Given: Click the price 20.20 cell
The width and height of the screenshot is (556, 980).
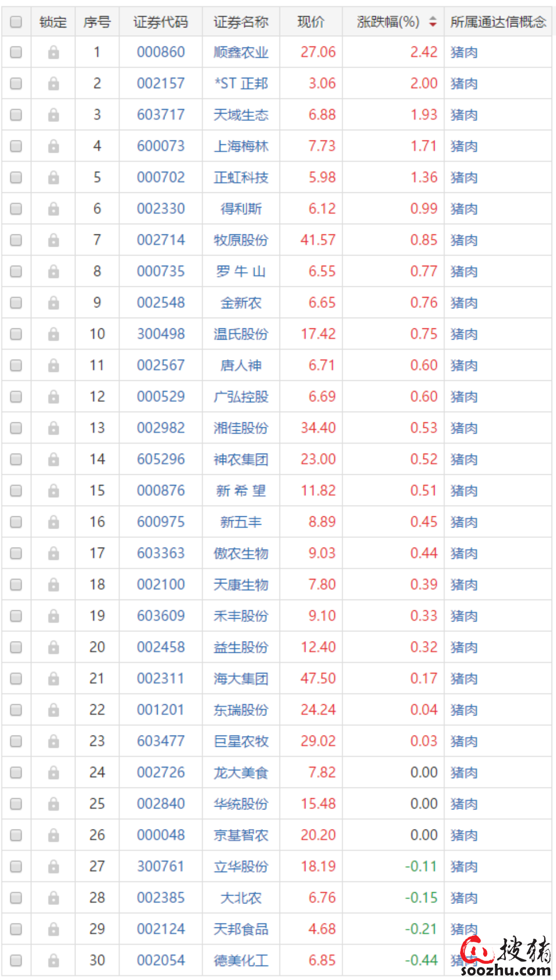Looking at the screenshot, I should (x=318, y=835).
